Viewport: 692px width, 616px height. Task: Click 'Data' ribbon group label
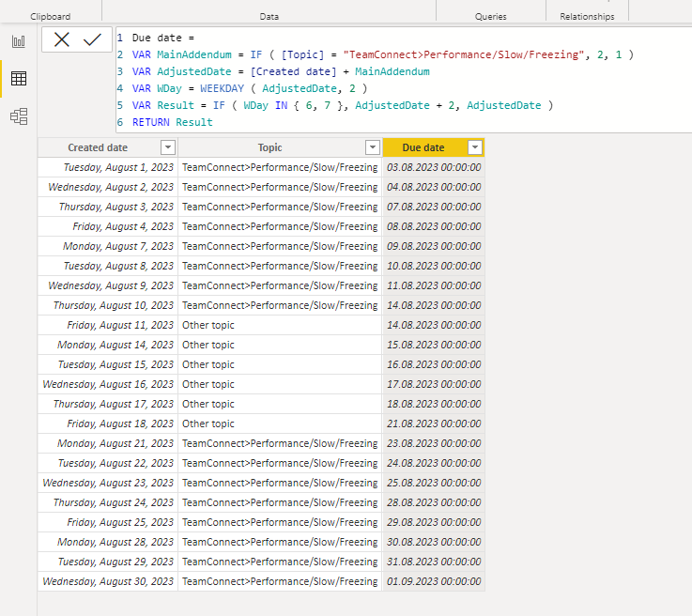coord(269,16)
